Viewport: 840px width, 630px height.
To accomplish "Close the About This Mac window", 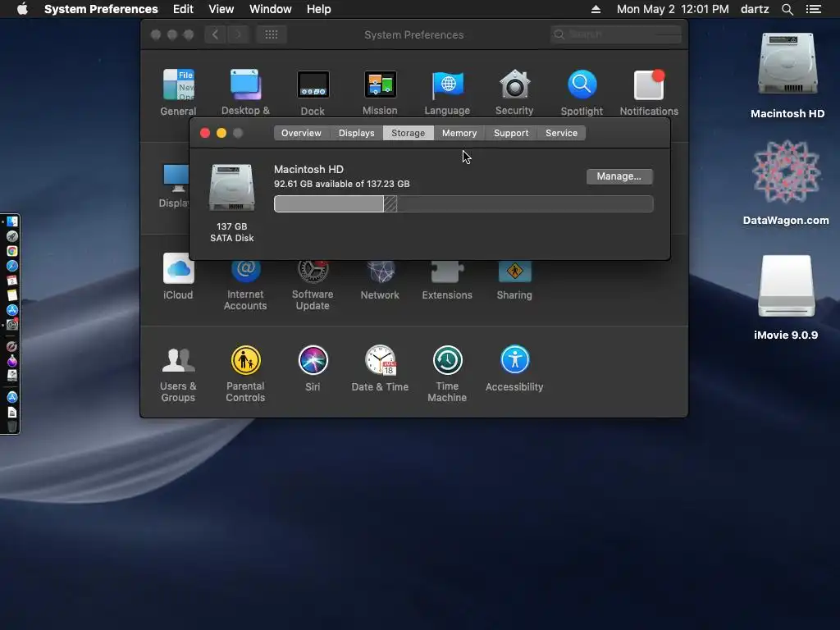I will 204,133.
